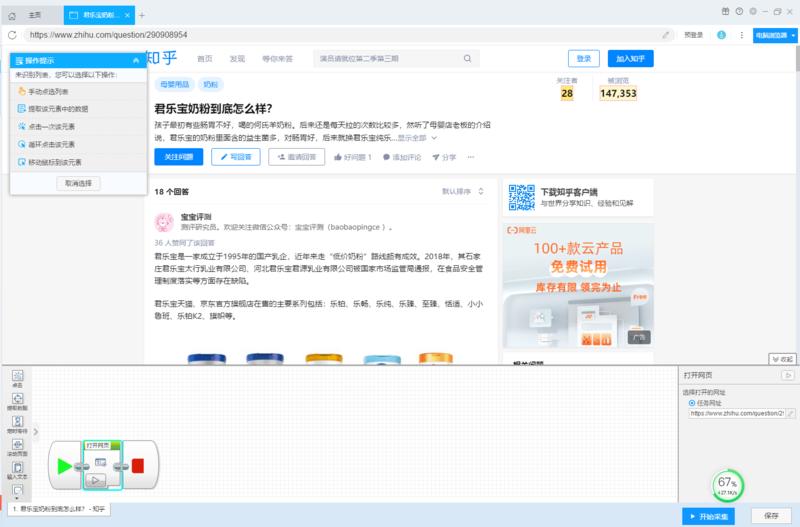Screen dimensions: 800x527
Task: Choose 移动鼠标到该元素 in tips panel
Action: (x=78, y=162)
